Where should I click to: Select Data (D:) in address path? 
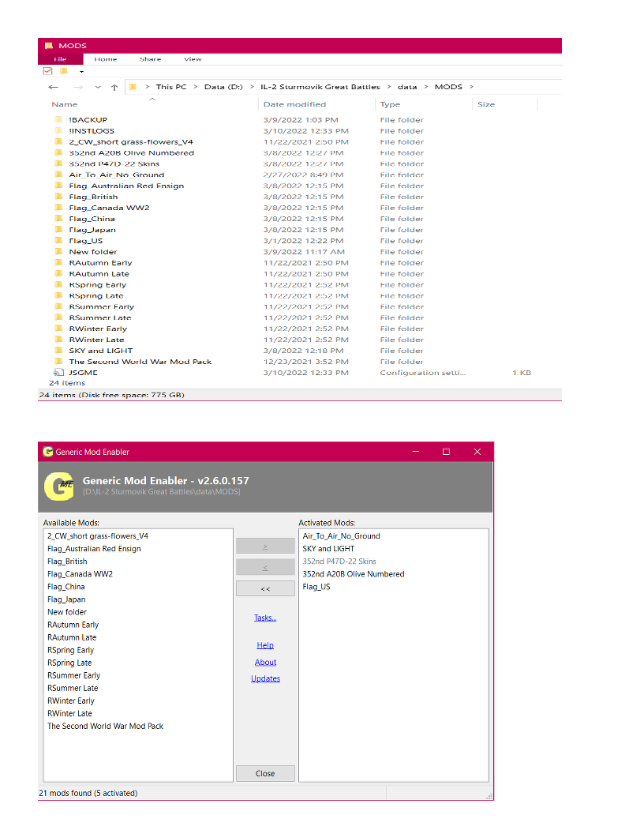click(223, 87)
